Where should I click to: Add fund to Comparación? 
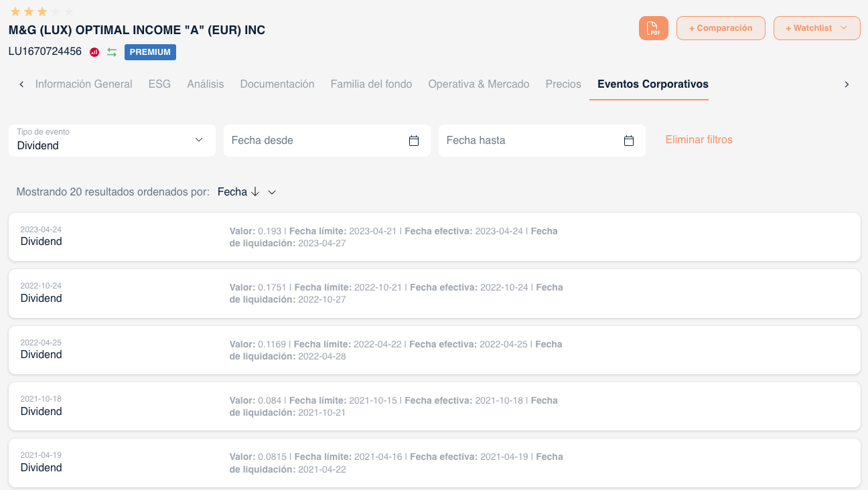click(x=721, y=28)
